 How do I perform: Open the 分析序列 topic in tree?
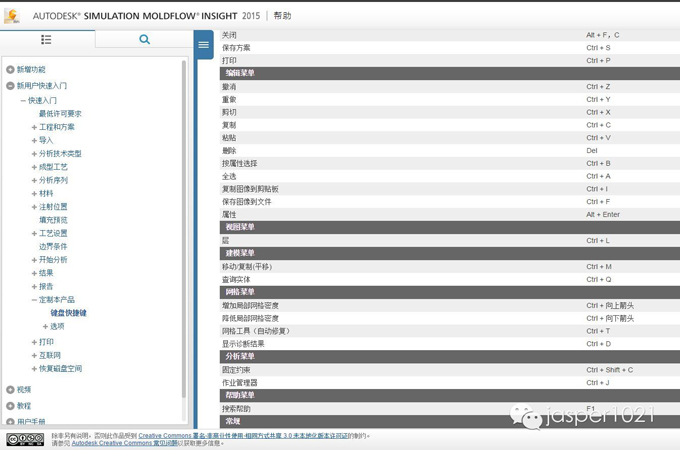point(53,180)
